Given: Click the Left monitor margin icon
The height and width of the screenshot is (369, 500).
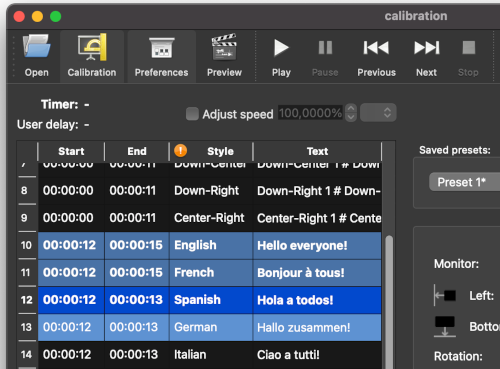Looking at the screenshot, I should click(445, 295).
